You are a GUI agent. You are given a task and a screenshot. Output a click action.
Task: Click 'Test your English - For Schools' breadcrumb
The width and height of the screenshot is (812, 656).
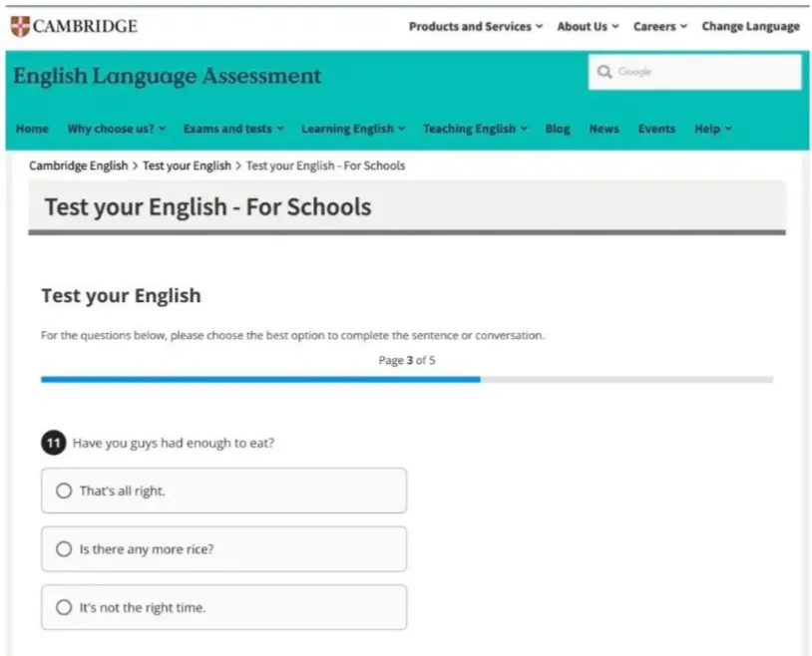[x=325, y=165]
